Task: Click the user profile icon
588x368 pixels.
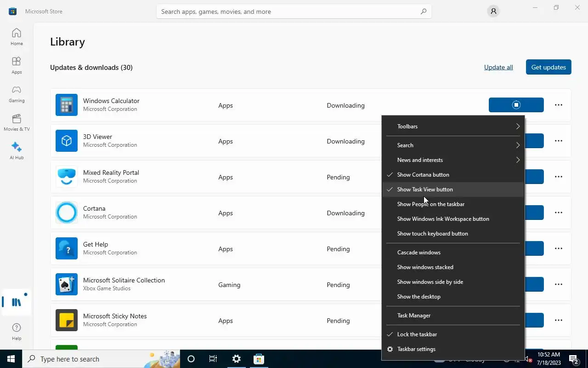Action: [x=493, y=11]
